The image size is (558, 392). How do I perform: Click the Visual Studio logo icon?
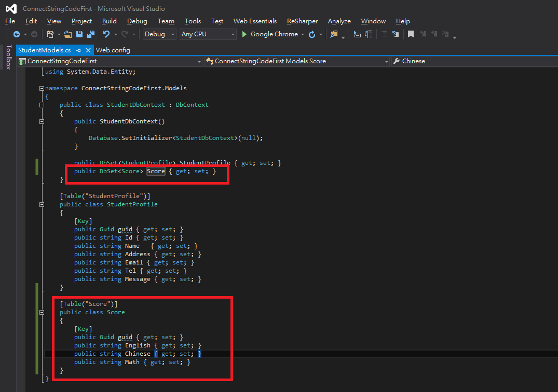[x=11, y=8]
